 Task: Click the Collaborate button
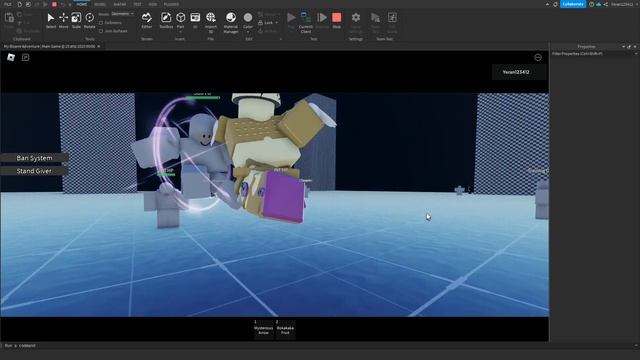(x=573, y=4)
